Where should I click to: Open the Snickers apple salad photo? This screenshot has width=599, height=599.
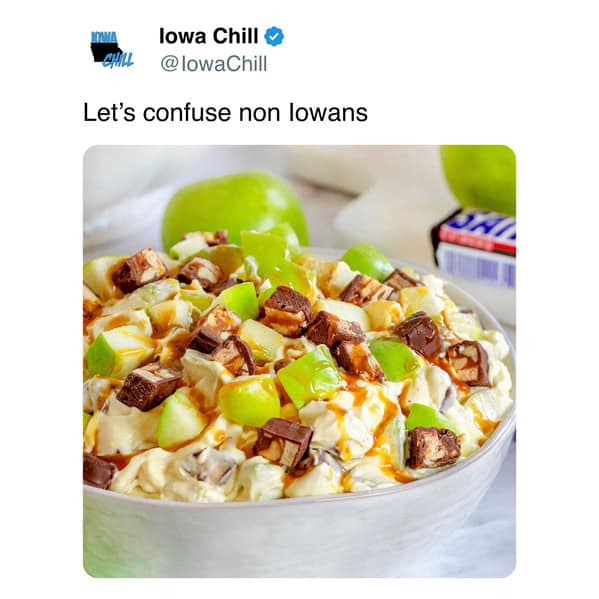(x=299, y=361)
